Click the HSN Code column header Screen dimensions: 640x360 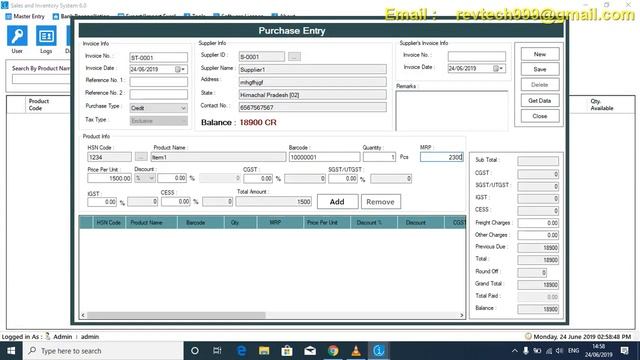109,222
